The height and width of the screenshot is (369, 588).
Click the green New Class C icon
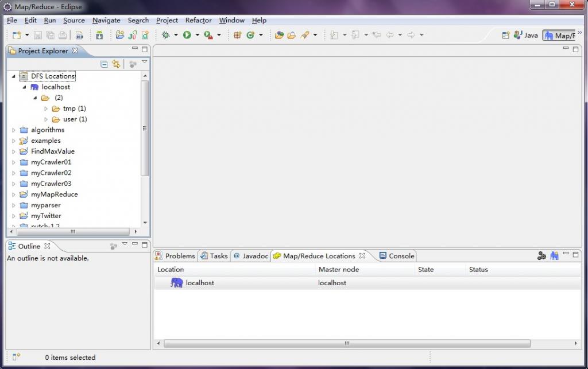(x=250, y=35)
